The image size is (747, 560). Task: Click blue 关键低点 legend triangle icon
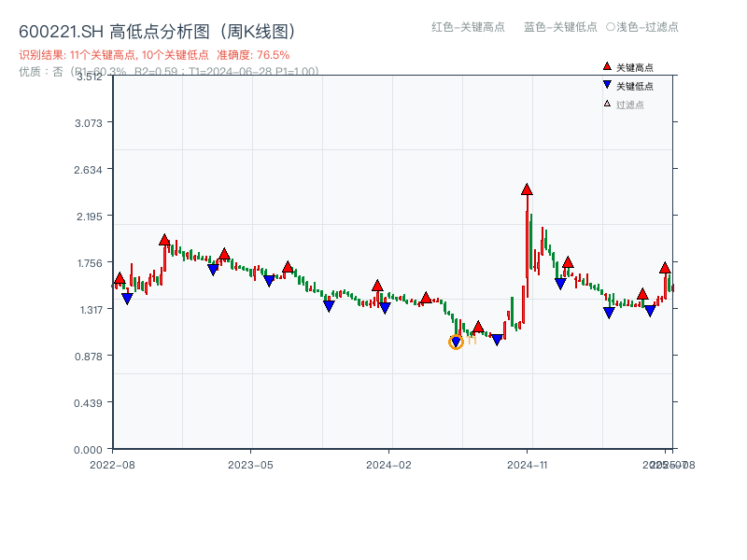click(607, 86)
